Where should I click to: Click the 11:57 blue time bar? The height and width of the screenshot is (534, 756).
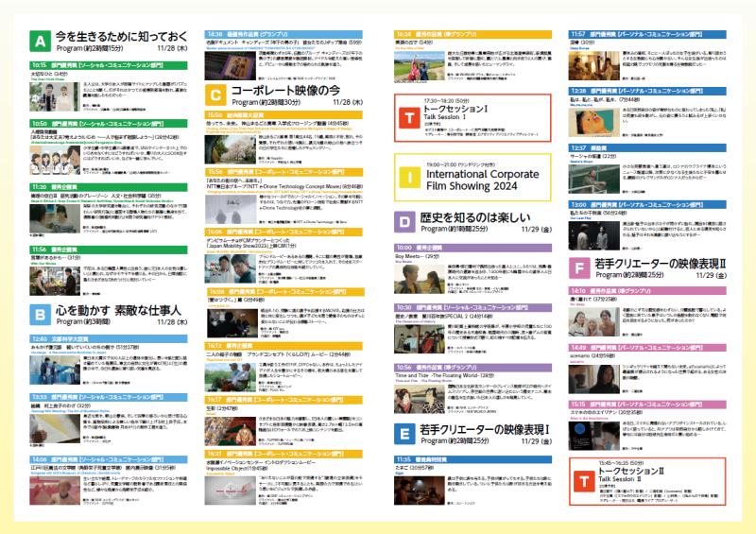pyautogui.click(x=647, y=34)
